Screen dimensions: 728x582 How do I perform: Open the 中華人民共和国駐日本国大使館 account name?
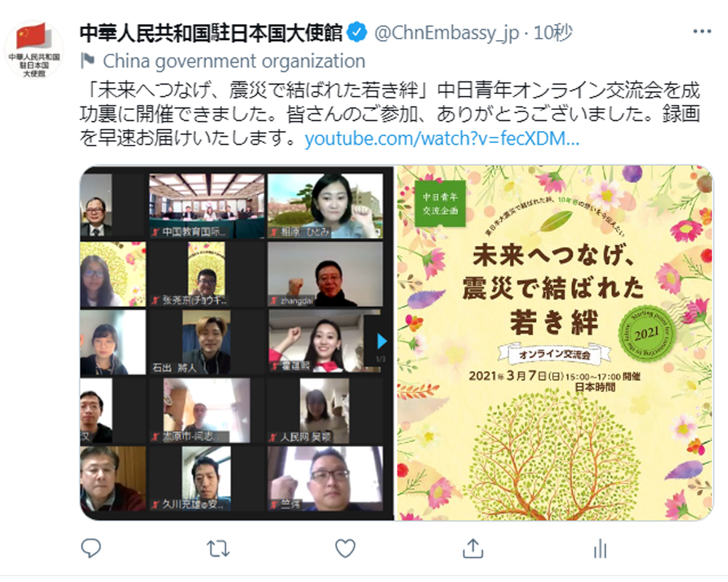tap(211, 33)
